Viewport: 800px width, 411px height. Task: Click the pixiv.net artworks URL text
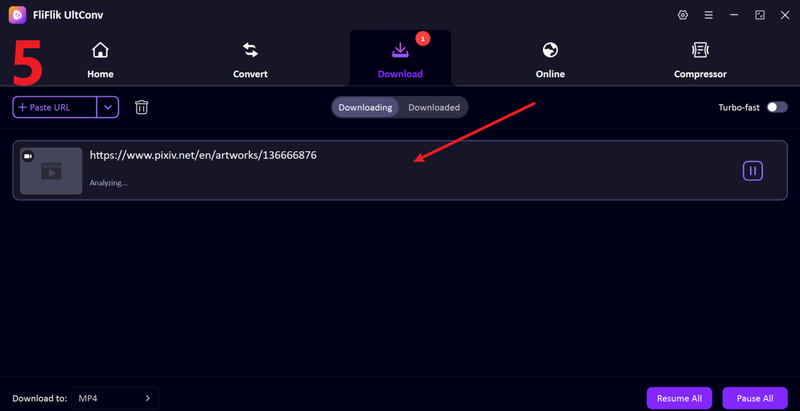(203, 156)
